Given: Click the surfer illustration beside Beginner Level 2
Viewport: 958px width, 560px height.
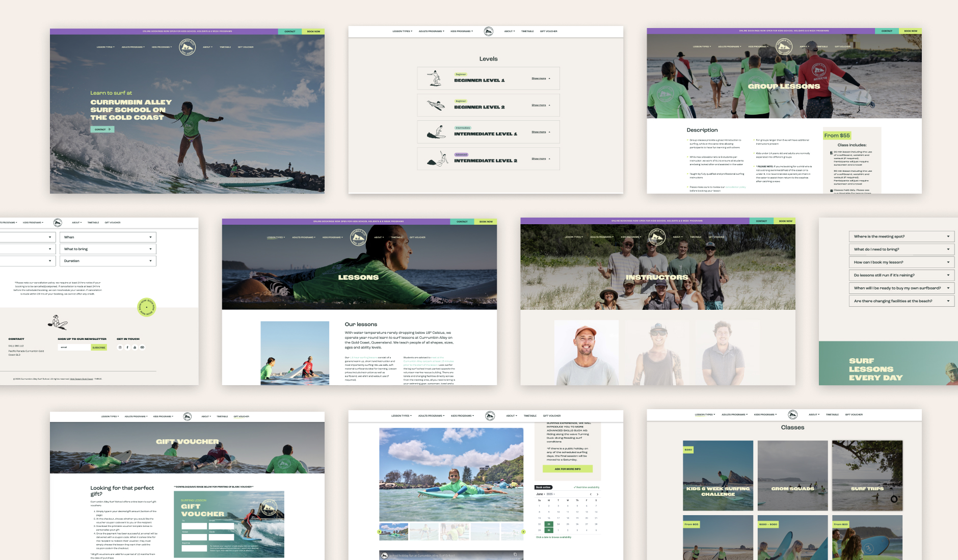Looking at the screenshot, I should point(436,105).
